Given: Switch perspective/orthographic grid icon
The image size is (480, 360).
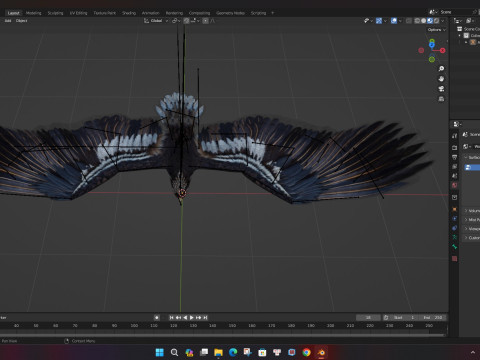Looking at the screenshot, I should tap(441, 99).
